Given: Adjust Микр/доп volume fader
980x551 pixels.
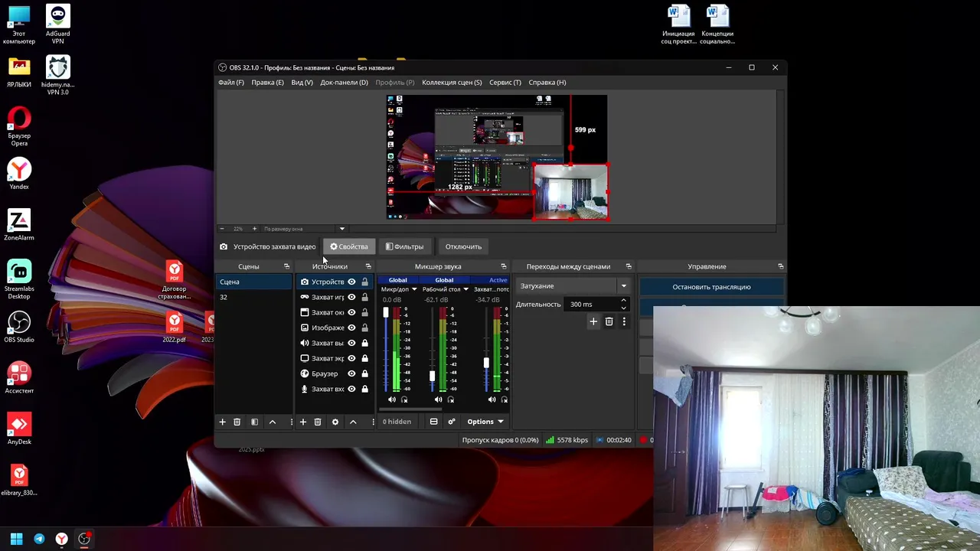Looking at the screenshot, I should pyautogui.click(x=386, y=312).
